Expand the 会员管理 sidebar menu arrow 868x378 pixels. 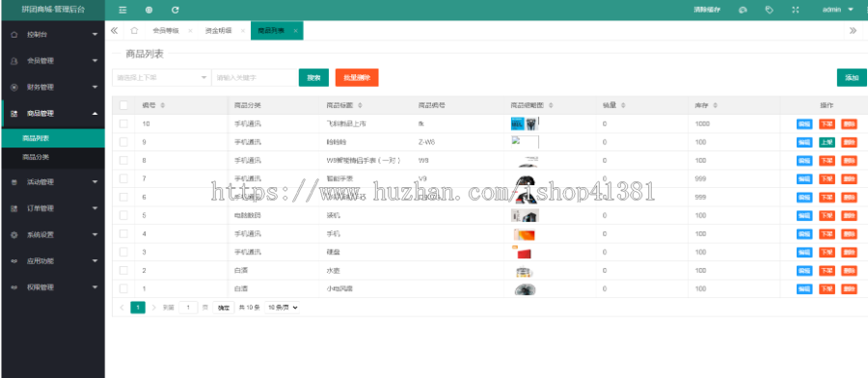click(95, 61)
